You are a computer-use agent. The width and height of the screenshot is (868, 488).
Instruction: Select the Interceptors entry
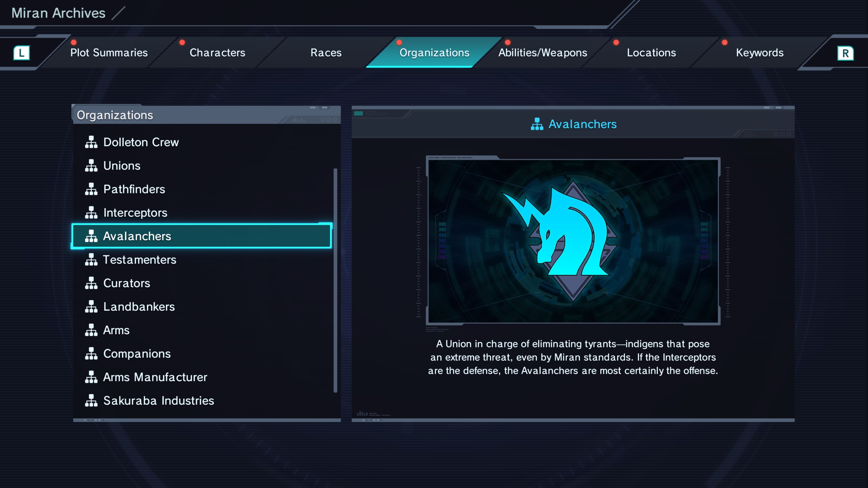pyautogui.click(x=135, y=213)
